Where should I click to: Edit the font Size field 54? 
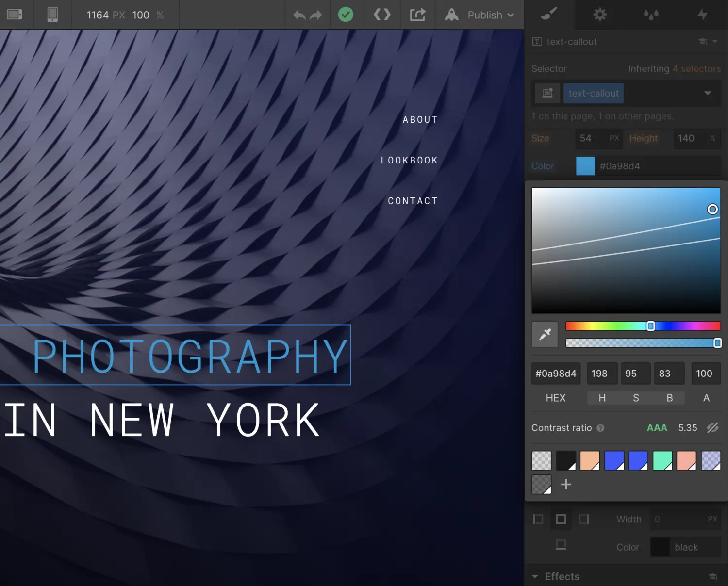599,138
